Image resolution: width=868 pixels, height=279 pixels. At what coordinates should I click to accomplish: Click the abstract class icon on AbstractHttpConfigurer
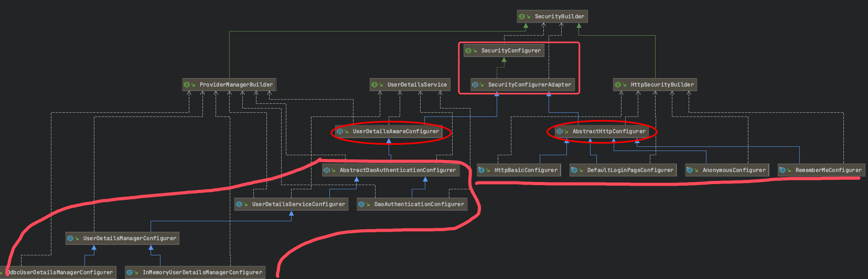click(560, 132)
